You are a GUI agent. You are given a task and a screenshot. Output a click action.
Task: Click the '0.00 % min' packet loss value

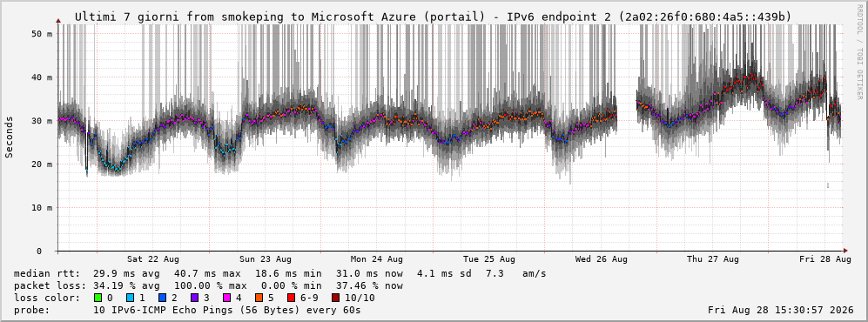pyautogui.click(x=291, y=286)
